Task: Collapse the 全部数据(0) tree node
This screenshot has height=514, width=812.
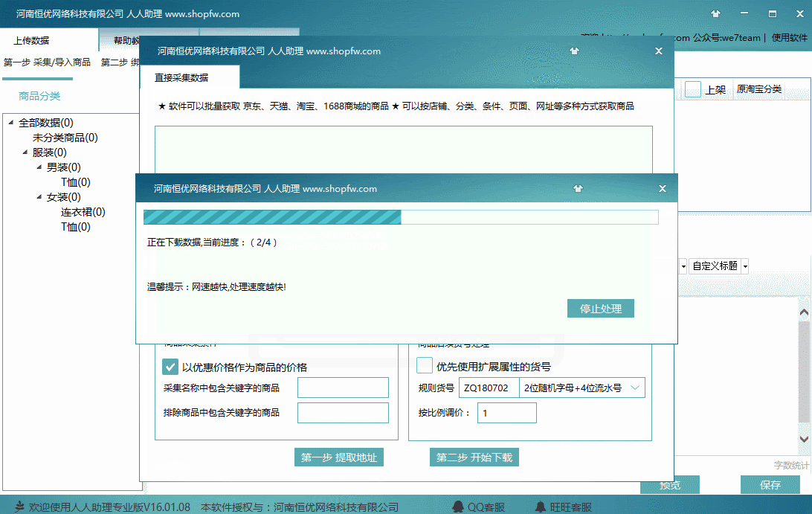Action: 11,122
